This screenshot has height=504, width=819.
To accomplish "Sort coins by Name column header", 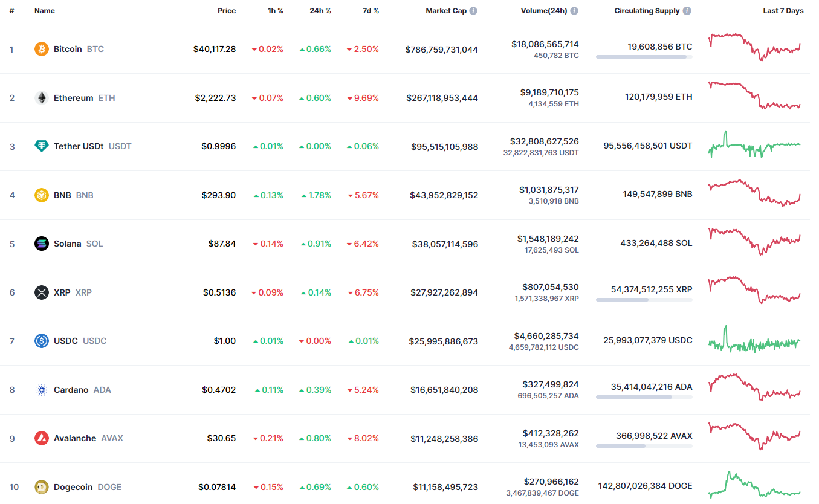I will [45, 11].
